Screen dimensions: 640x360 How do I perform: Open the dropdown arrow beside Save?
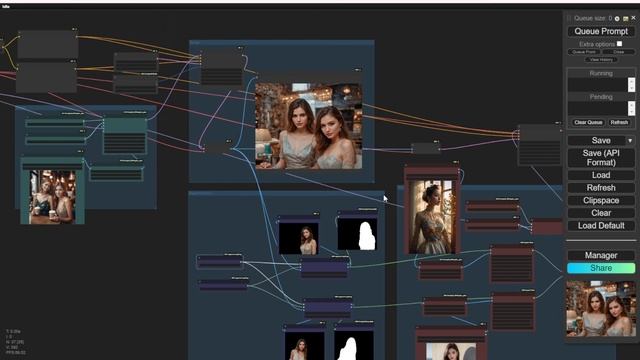tap(630, 141)
